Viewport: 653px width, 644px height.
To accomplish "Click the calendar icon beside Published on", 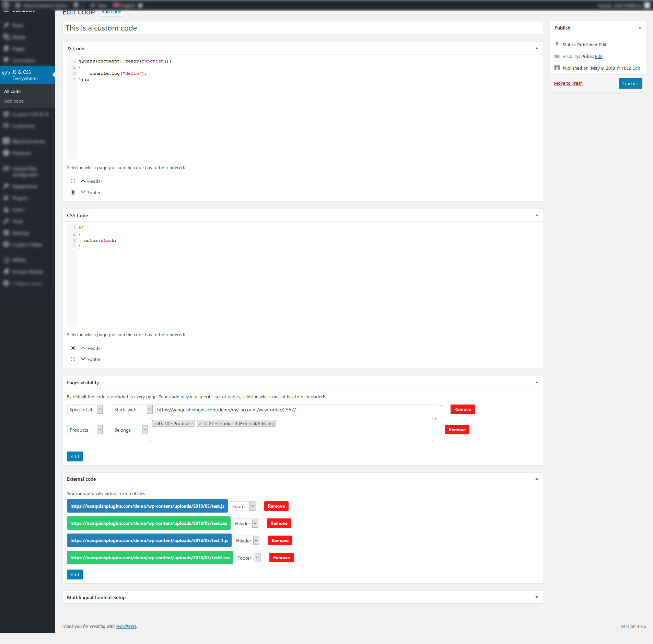I will (x=557, y=68).
